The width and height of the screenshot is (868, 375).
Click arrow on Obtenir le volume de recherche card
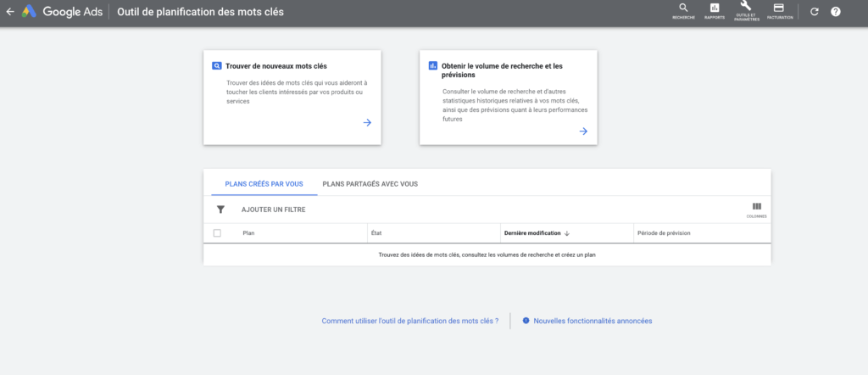pyautogui.click(x=583, y=131)
